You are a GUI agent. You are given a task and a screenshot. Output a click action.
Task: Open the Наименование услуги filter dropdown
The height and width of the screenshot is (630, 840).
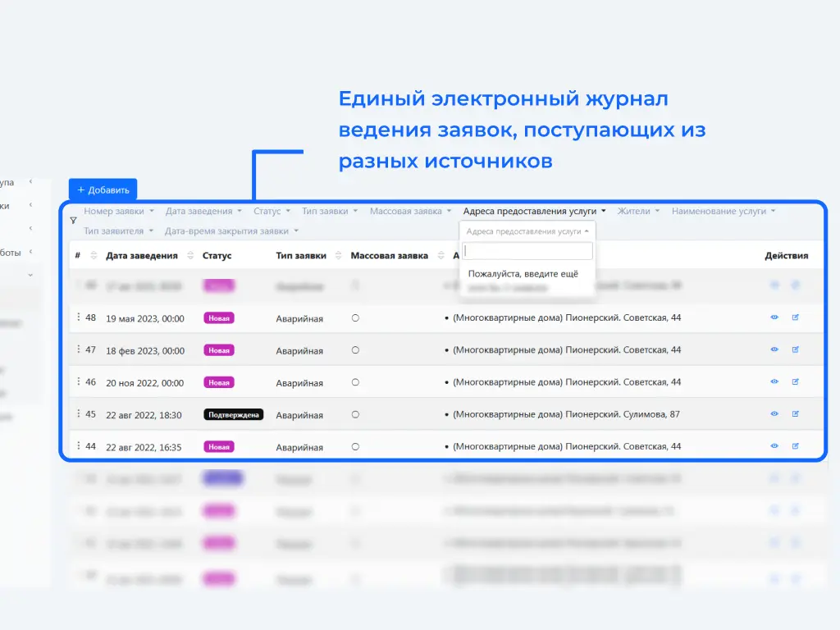pos(723,211)
